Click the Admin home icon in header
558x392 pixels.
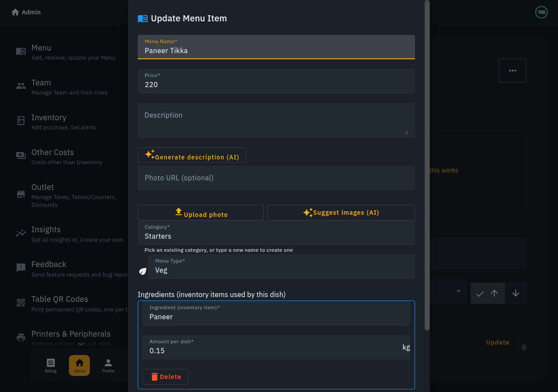coord(15,12)
